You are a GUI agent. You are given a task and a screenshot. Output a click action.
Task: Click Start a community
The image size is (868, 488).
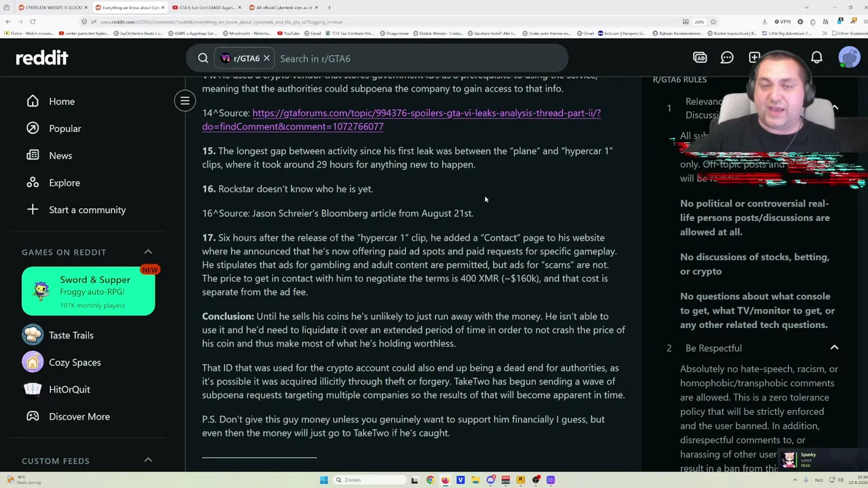(x=87, y=209)
